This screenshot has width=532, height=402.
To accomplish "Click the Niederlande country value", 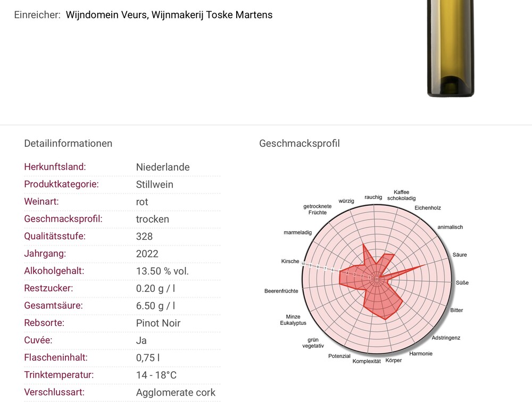I will tap(163, 167).
